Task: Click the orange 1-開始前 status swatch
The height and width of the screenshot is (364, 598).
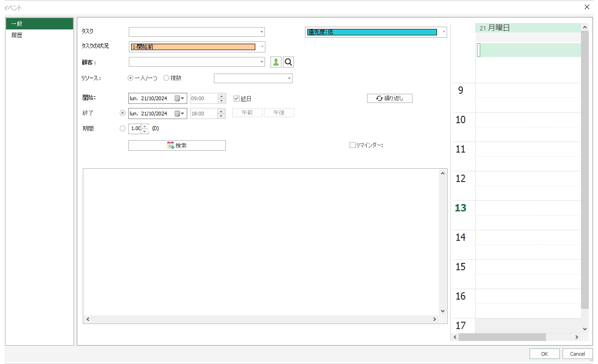Action: click(x=193, y=47)
